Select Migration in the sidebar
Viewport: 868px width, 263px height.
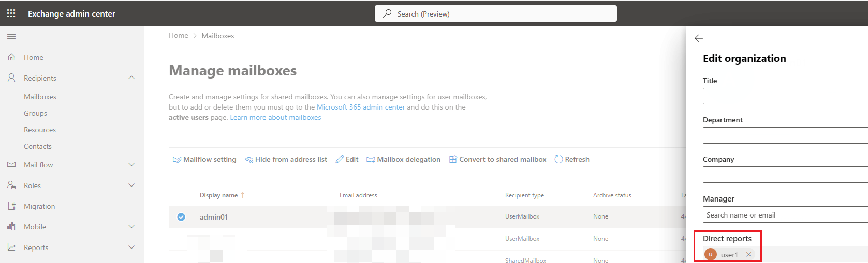tap(39, 206)
